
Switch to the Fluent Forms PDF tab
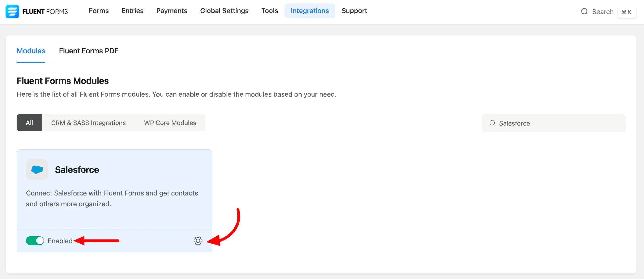[89, 51]
